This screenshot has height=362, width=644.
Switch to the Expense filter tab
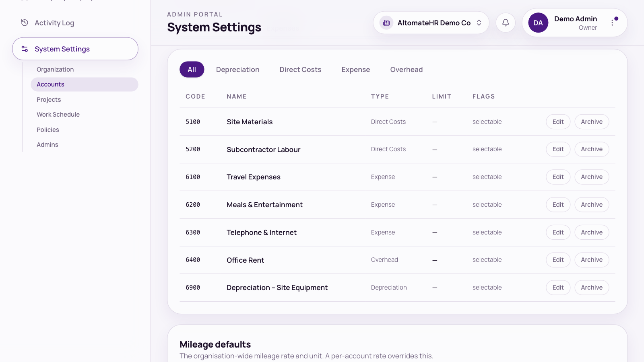(356, 70)
